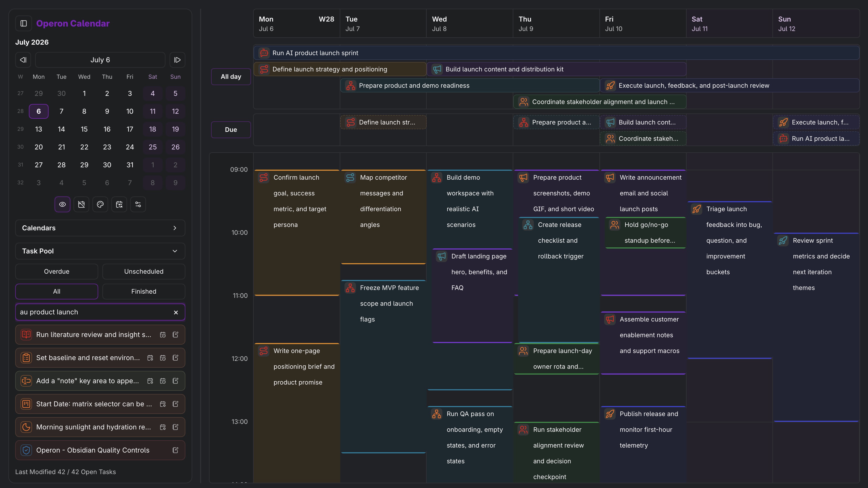The width and height of the screenshot is (868, 488).
Task: Click icon on 'Freeze MVP feature scope' event
Action: point(350,288)
